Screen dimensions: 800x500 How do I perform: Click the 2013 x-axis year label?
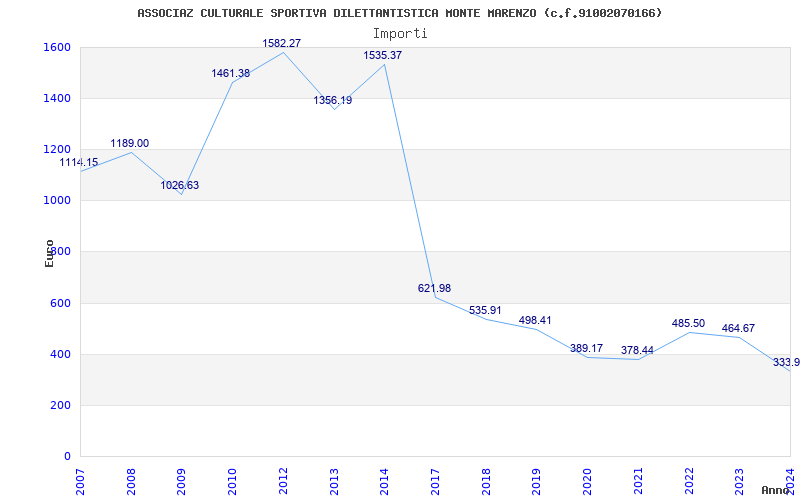click(x=334, y=482)
